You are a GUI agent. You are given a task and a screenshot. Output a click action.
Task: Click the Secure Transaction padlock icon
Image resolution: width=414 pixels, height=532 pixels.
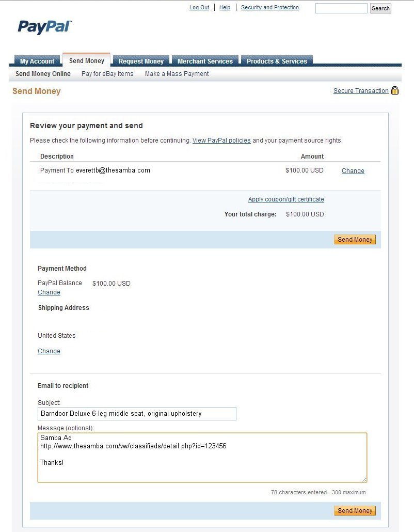tap(395, 90)
